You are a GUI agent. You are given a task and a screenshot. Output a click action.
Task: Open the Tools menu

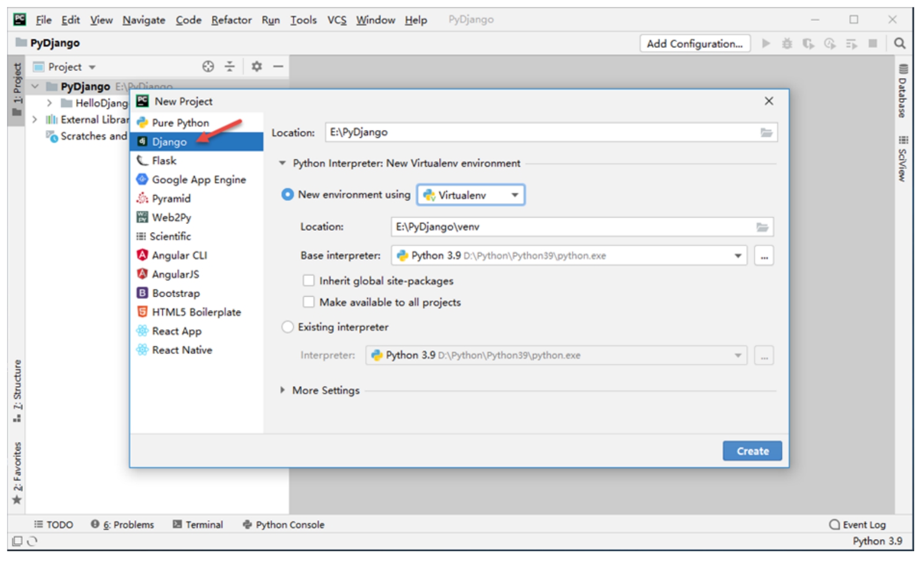tap(303, 20)
